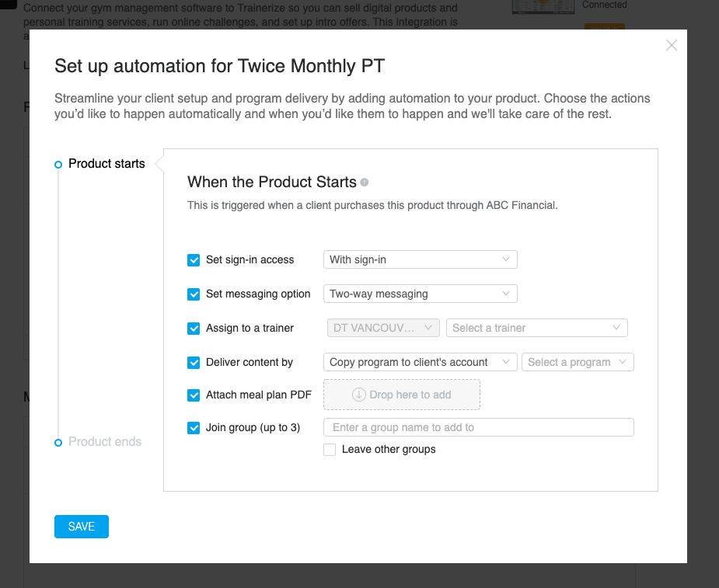Open the Select a program dropdown
Viewport: 719px width, 588px height.
click(x=578, y=362)
